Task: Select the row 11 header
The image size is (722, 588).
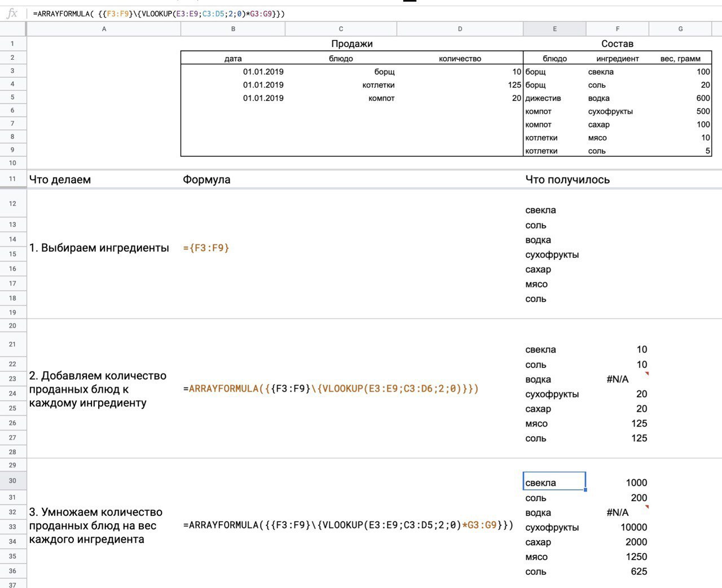Action: click(x=12, y=179)
